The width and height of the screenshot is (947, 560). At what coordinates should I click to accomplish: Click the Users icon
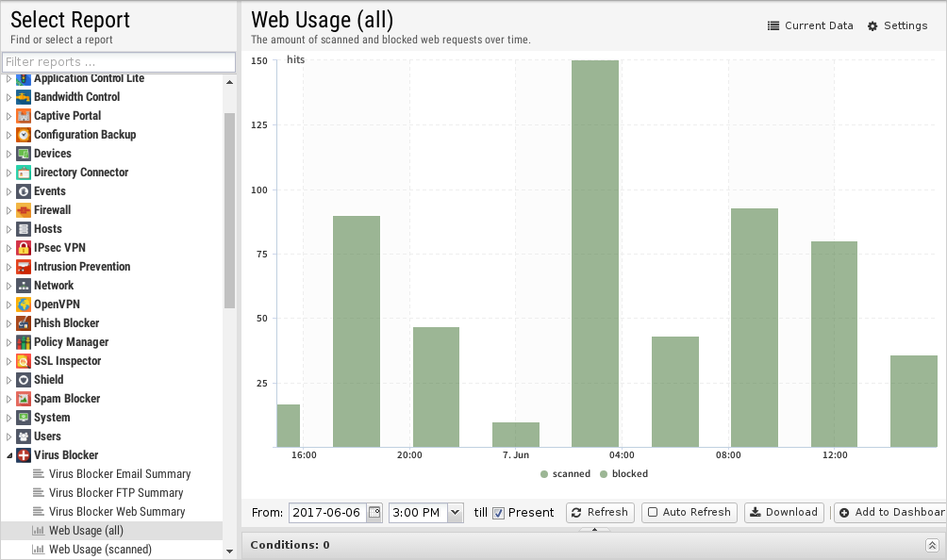(x=23, y=436)
